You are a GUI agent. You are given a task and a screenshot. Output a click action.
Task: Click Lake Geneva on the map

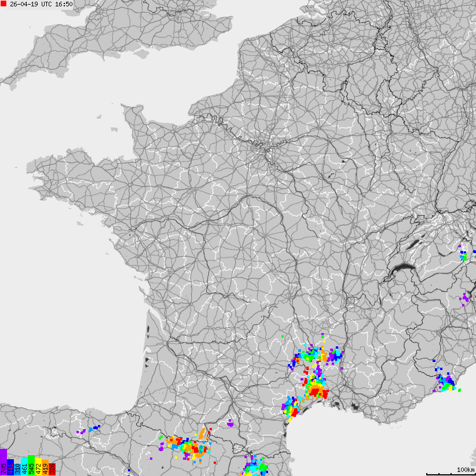point(400,266)
